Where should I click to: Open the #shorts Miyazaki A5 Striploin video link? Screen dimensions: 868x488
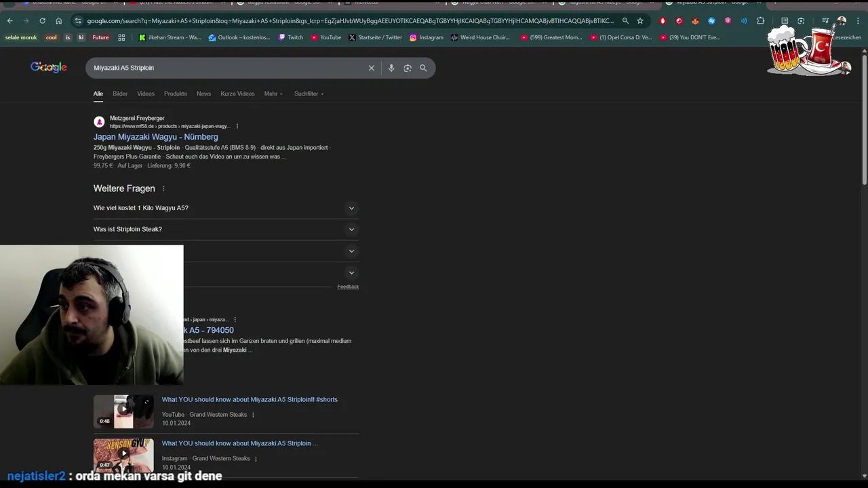point(250,400)
